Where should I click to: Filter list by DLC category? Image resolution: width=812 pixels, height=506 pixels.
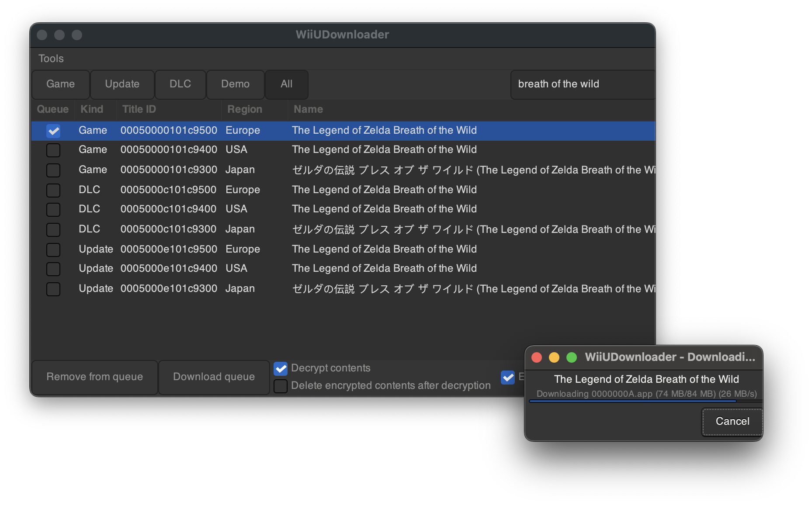pos(180,84)
